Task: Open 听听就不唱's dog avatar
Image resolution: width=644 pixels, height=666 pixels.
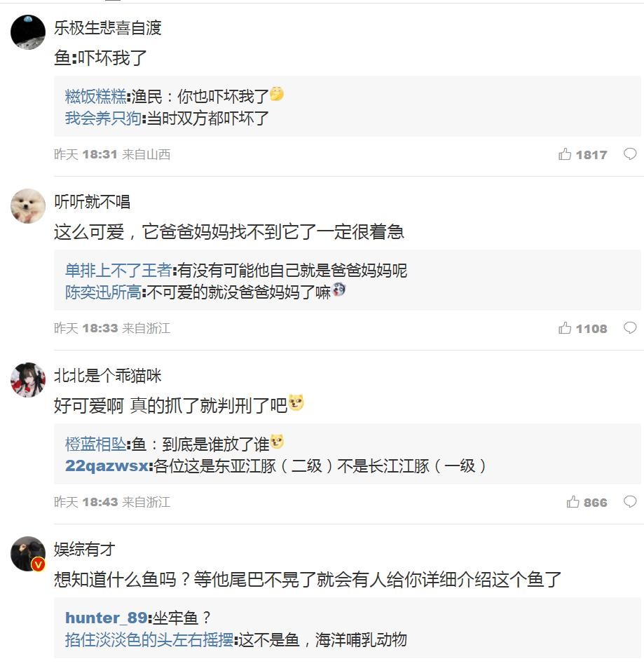Action: coord(28,206)
